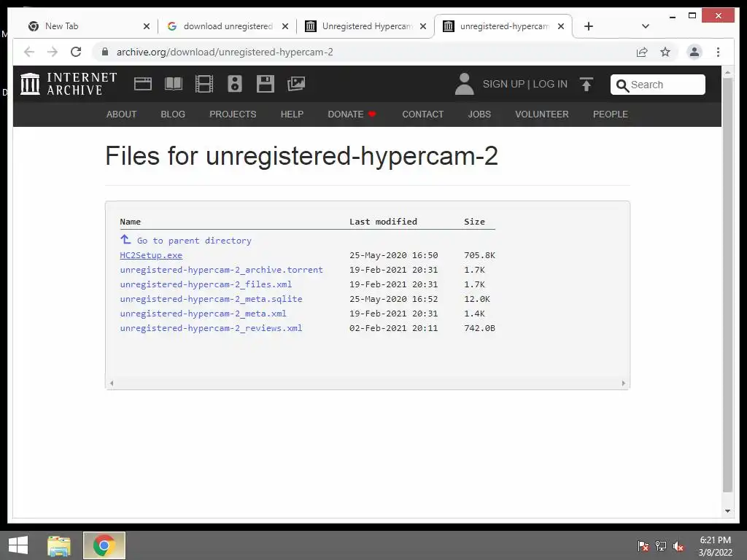Reload the page
This screenshot has width=747, height=560.
(76, 52)
